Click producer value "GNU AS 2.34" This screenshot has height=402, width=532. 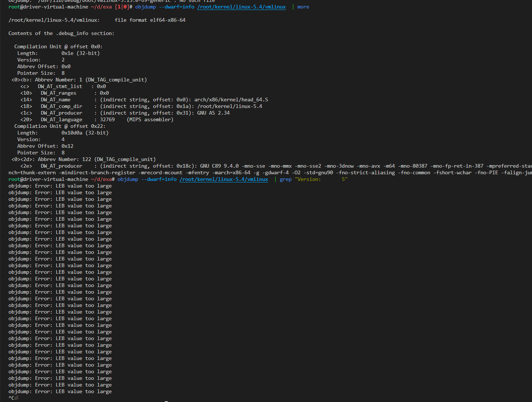213,113
